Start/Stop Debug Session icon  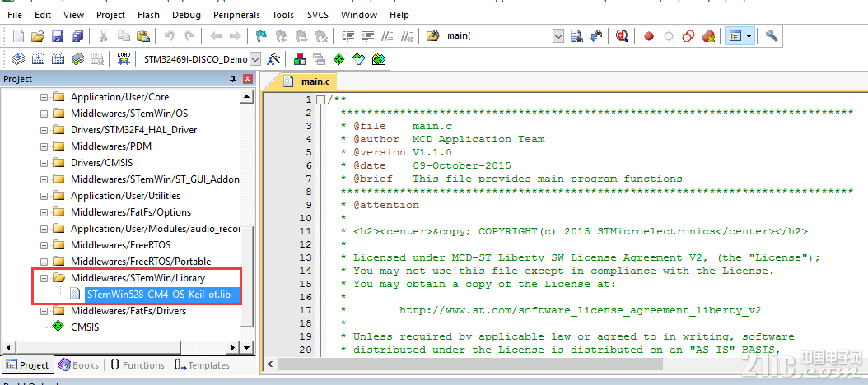point(623,36)
